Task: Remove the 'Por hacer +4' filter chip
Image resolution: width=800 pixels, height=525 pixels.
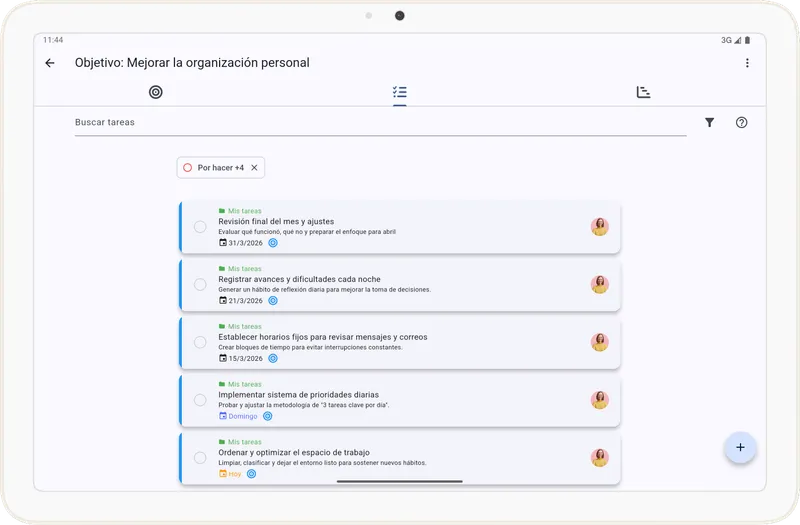Action: [x=254, y=168]
